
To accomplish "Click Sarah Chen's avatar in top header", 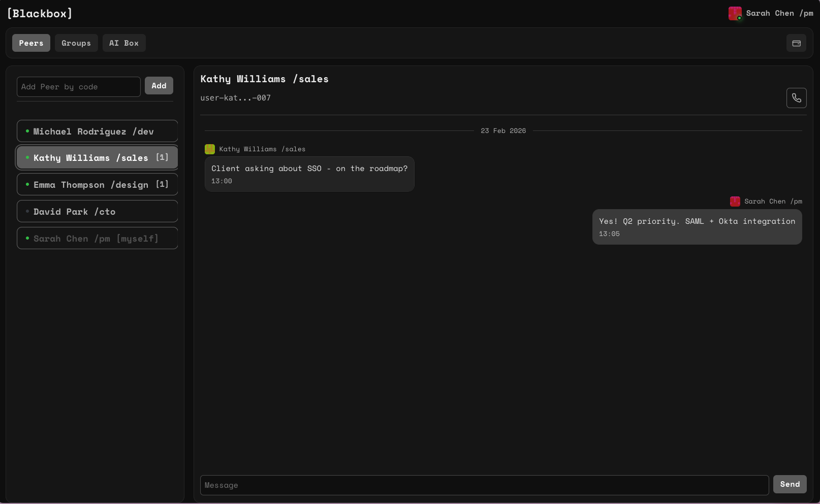I will [x=735, y=13].
